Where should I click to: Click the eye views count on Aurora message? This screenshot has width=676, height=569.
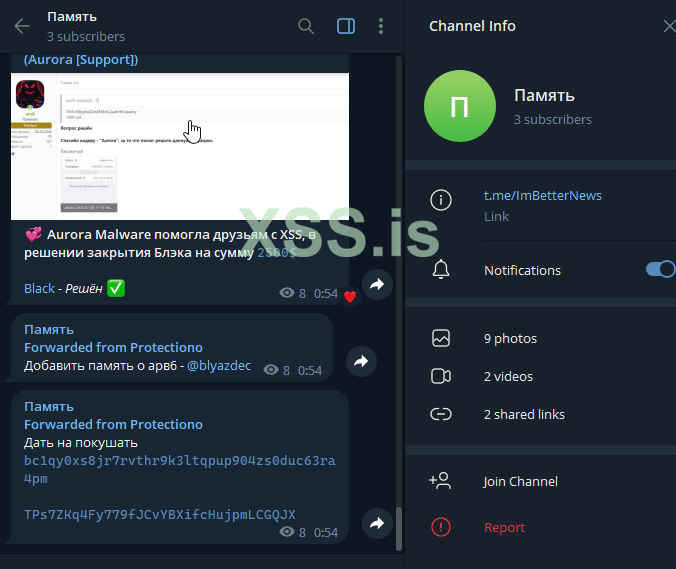(293, 293)
